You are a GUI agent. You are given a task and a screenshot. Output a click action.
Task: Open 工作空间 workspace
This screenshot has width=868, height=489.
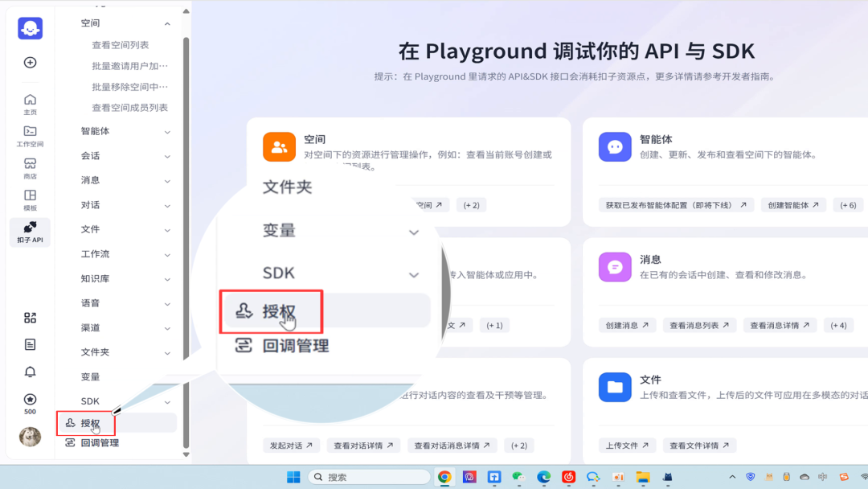30,136
